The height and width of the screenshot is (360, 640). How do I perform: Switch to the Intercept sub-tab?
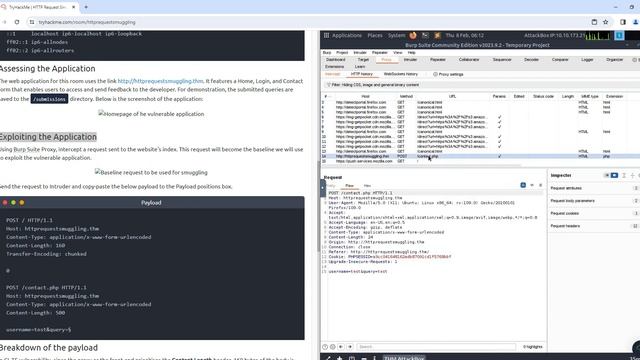pyautogui.click(x=332, y=74)
